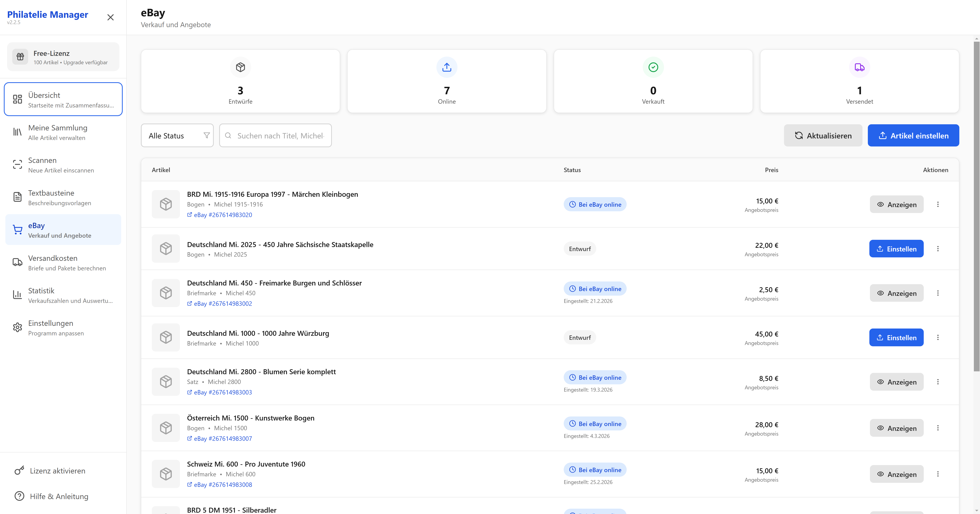
Task: Click thumbnail of 1000 Jahre Würzburg item
Action: [166, 337]
